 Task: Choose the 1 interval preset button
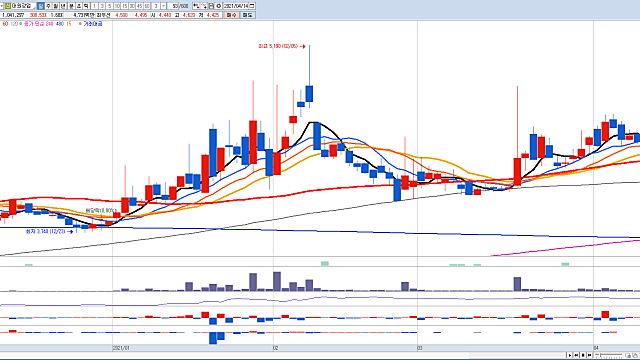(94, 6)
